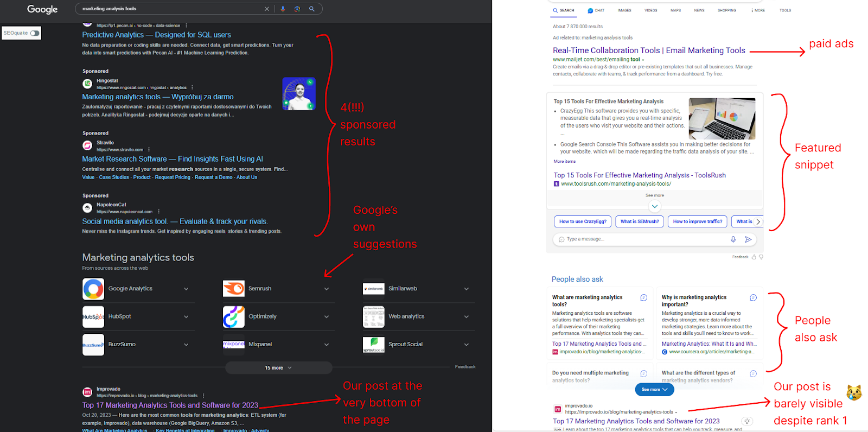Image resolution: width=868 pixels, height=432 pixels.
Task: Open three-dot menu beside Stravito URL
Action: pos(149,150)
